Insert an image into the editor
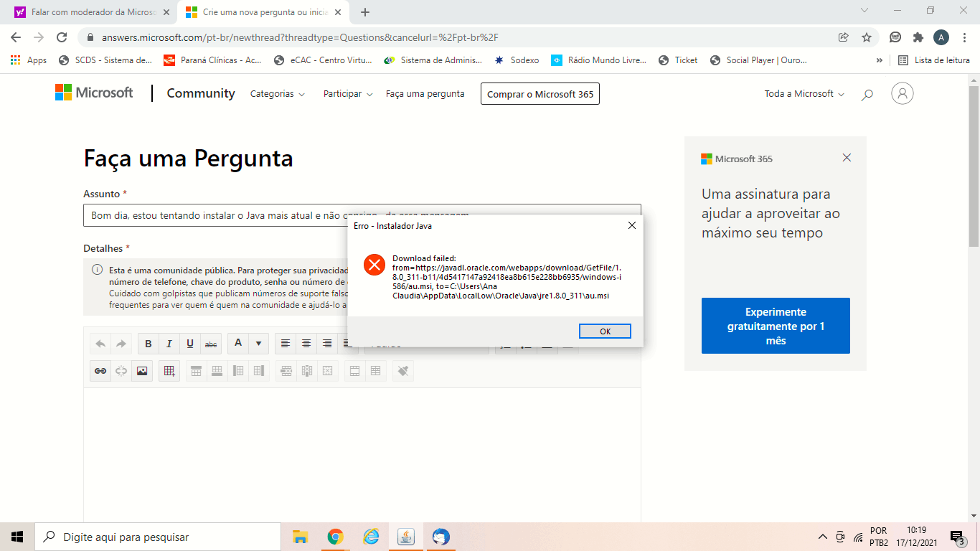The width and height of the screenshot is (980, 551). tap(142, 371)
